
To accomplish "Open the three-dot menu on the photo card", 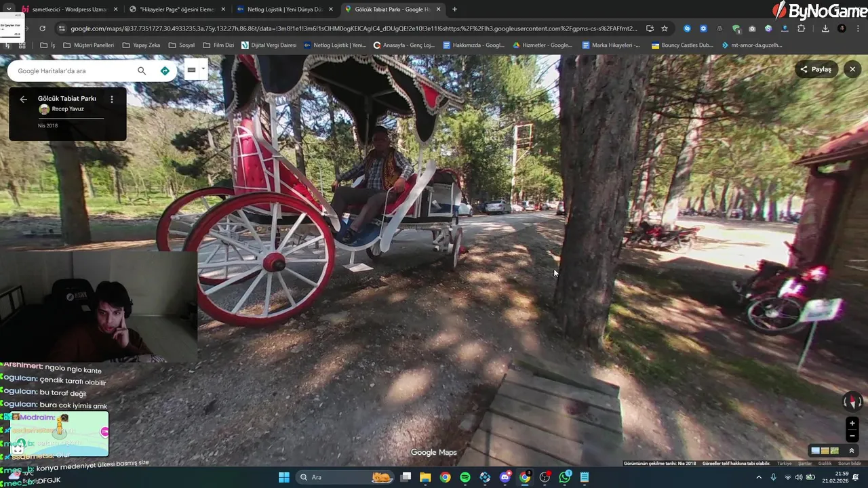I will pos(112,99).
